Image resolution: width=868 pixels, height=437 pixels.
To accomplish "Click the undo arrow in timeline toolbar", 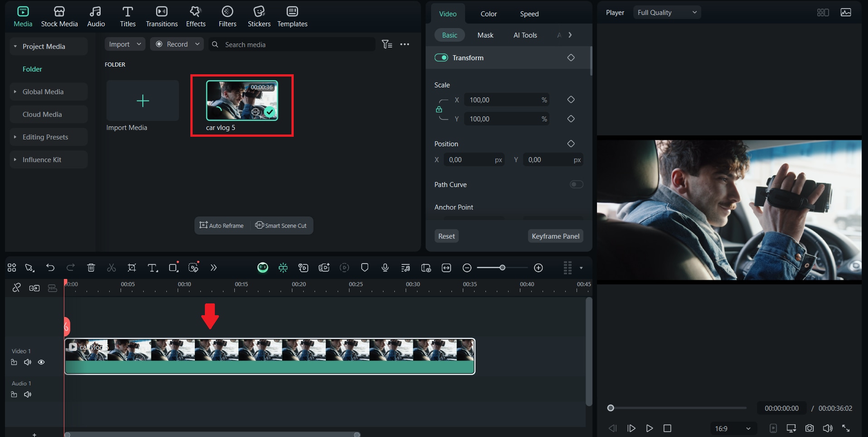I will (50, 268).
